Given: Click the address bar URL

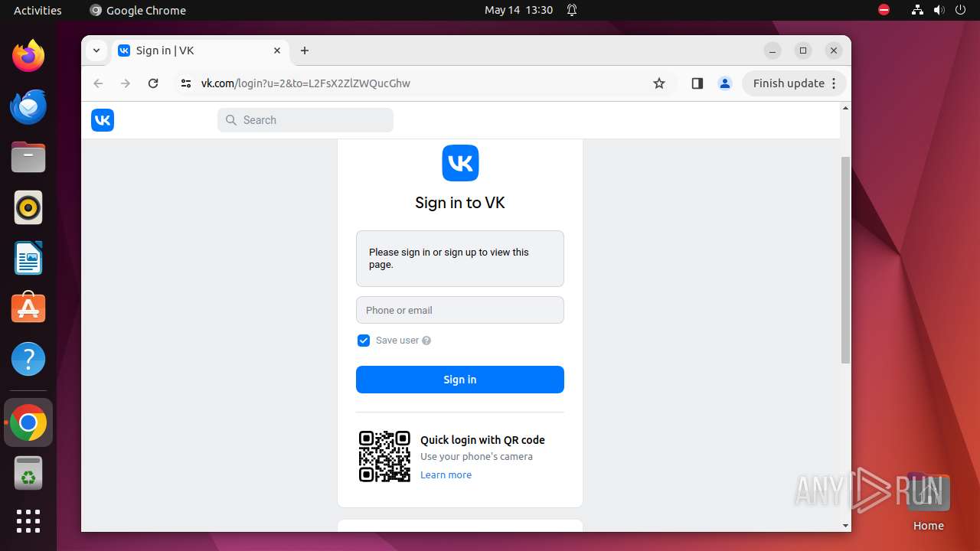Looking at the screenshot, I should click(x=306, y=83).
